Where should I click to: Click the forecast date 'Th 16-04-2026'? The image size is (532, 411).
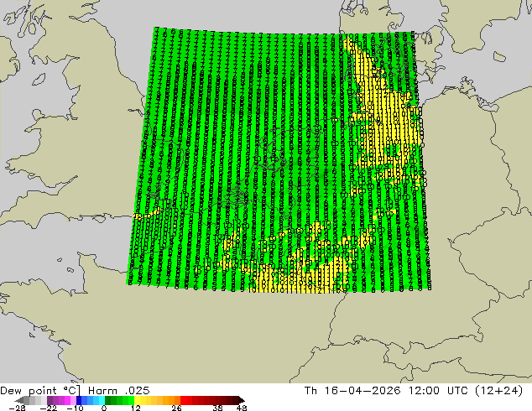(x=352, y=391)
